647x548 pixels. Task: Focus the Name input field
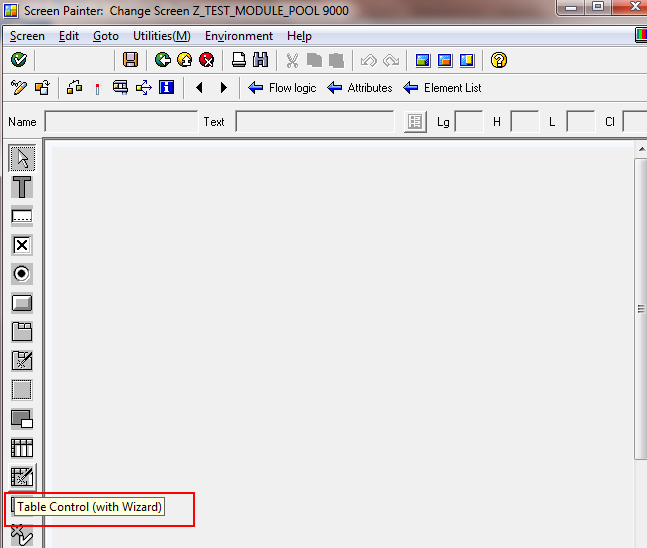click(x=121, y=122)
